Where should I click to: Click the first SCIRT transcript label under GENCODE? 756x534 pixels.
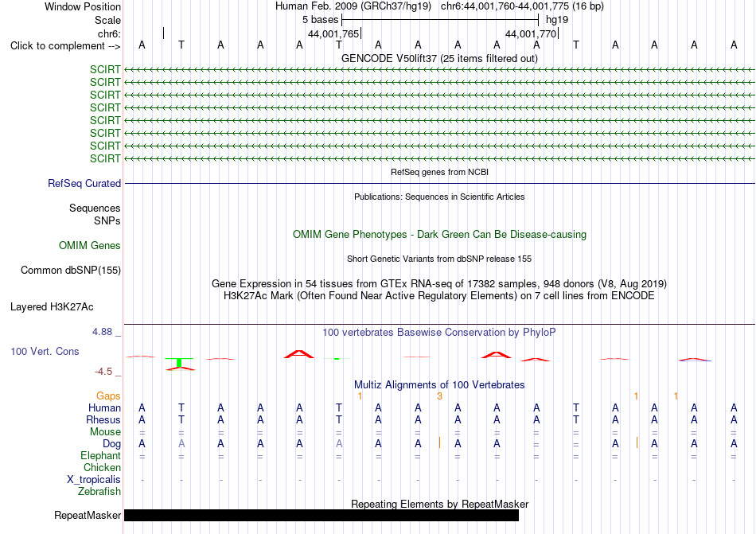pos(105,69)
